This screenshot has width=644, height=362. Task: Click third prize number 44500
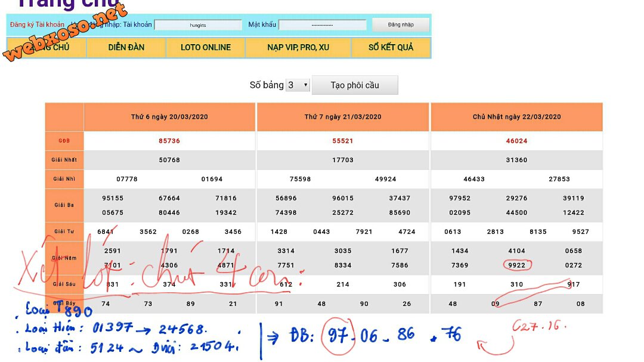[516, 212]
